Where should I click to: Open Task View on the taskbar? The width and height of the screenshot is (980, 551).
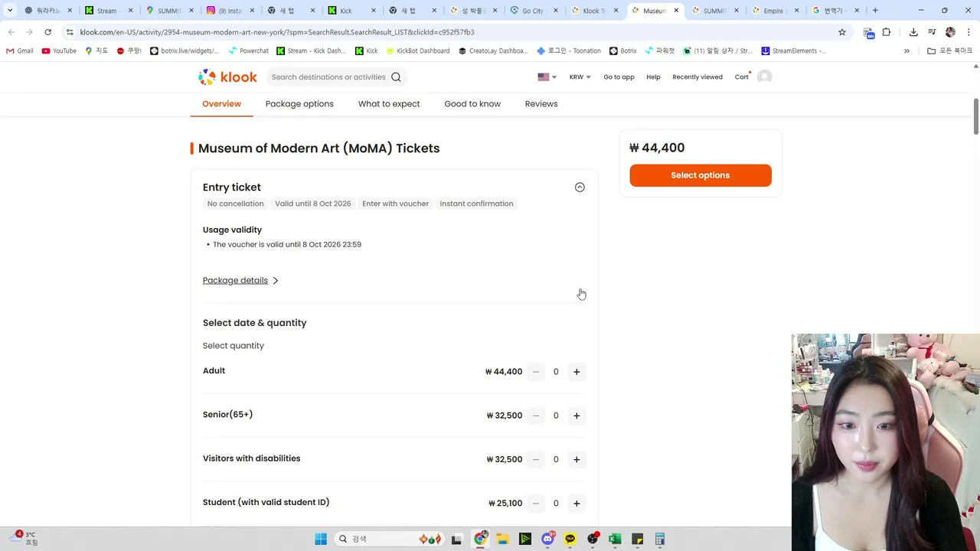[x=457, y=539]
